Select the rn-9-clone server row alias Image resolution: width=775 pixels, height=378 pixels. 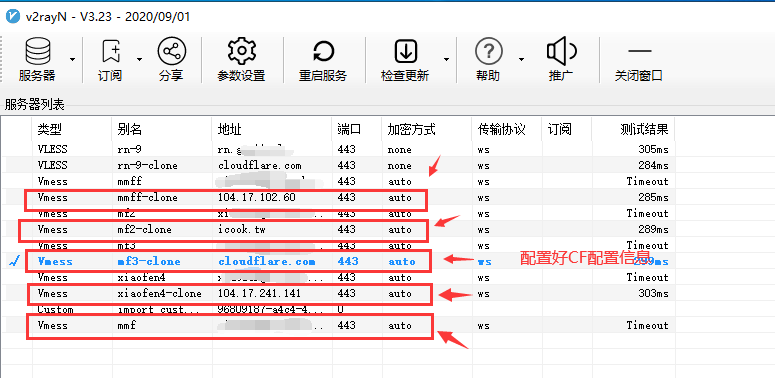(147, 166)
